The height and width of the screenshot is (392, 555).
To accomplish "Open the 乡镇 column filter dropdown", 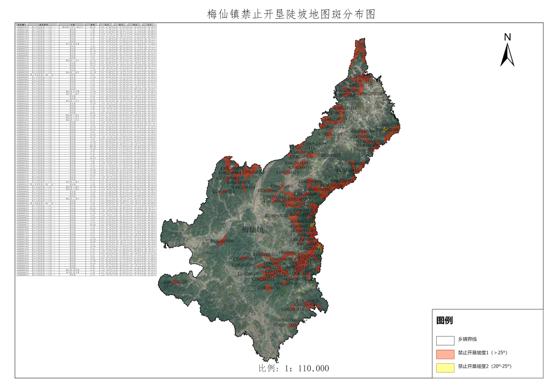I will [x=85, y=24].
